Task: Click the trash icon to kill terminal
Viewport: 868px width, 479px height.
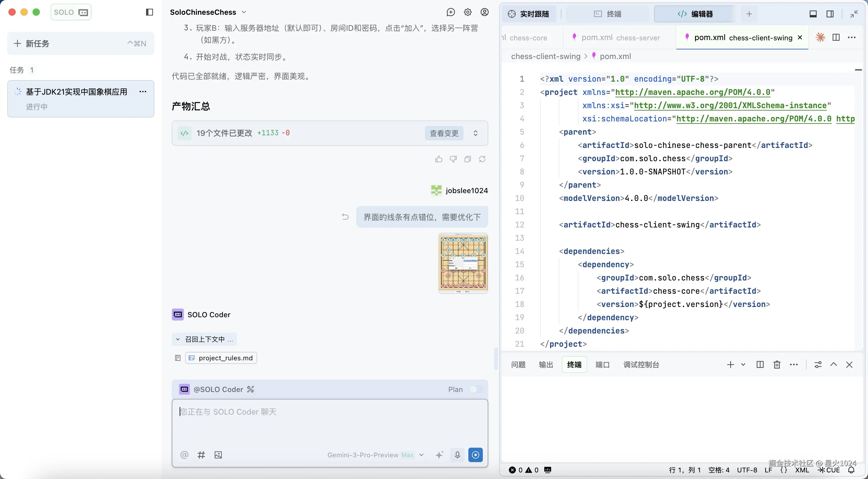Action: click(777, 365)
